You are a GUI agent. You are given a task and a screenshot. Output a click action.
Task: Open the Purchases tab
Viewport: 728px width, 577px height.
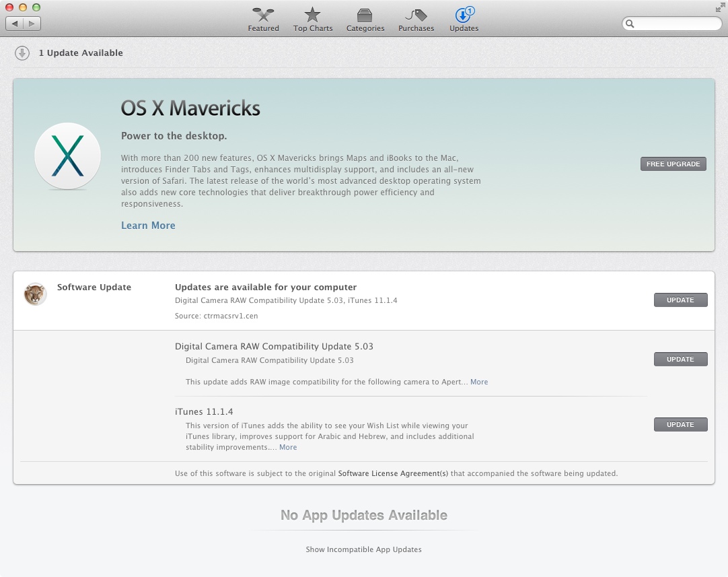click(416, 20)
